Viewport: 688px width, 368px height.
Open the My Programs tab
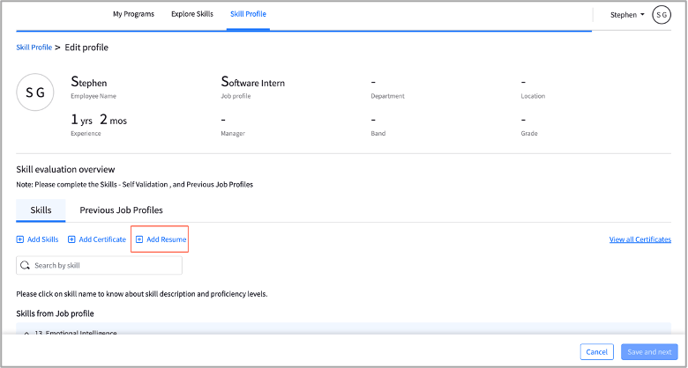(133, 14)
